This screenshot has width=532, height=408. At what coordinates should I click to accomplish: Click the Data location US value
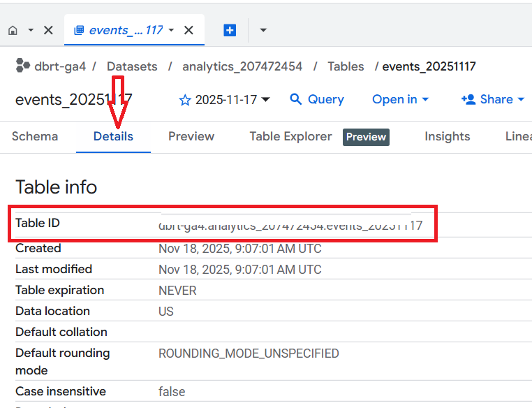point(166,312)
